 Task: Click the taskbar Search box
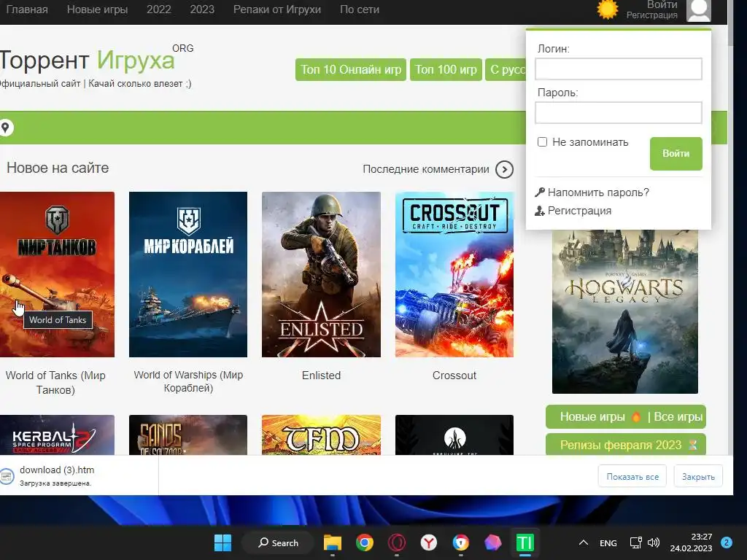point(278,542)
